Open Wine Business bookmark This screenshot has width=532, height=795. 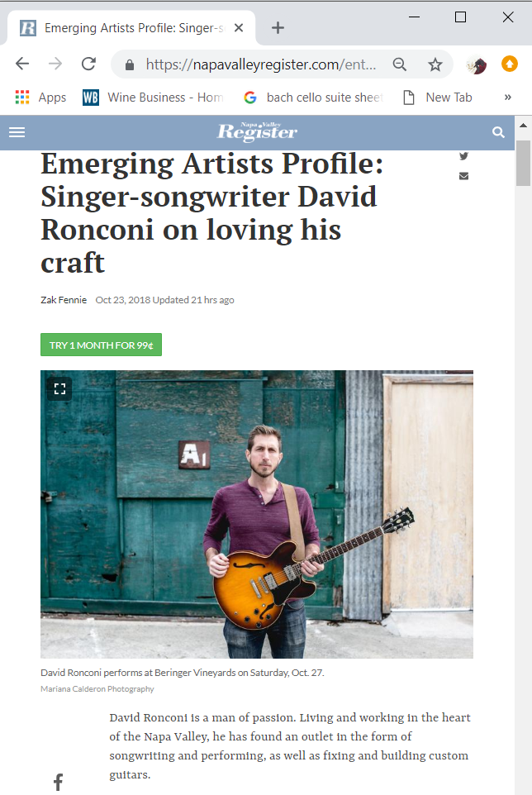(153, 98)
